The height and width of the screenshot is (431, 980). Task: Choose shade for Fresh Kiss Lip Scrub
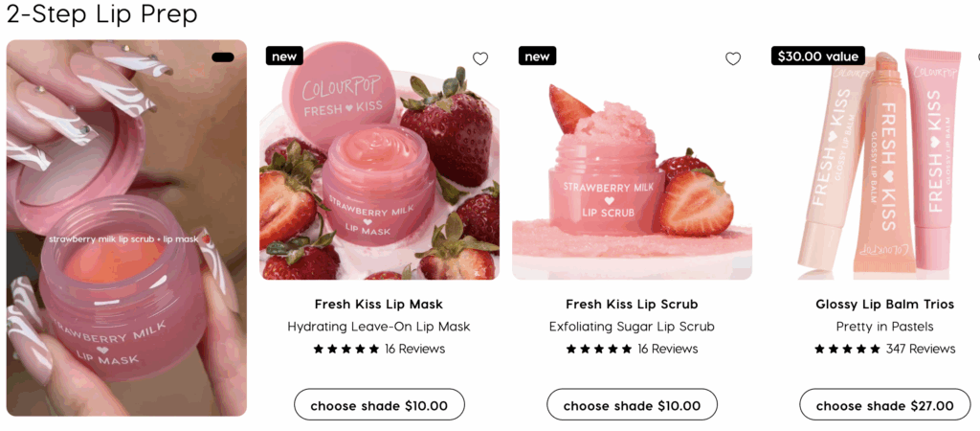[632, 405]
